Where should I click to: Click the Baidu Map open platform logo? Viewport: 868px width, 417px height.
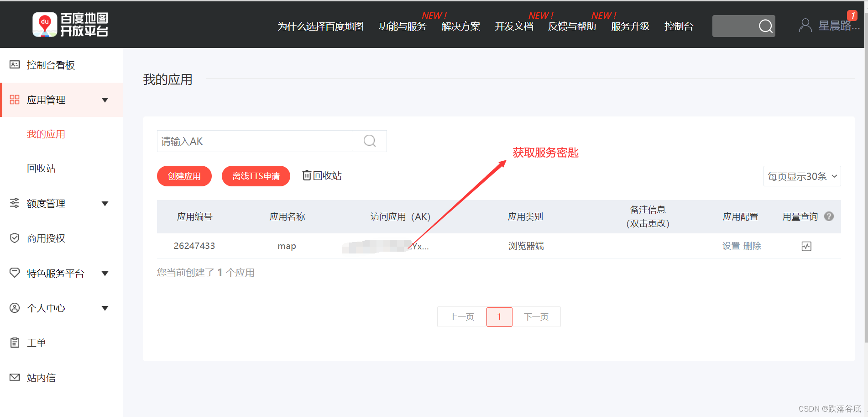coord(70,25)
